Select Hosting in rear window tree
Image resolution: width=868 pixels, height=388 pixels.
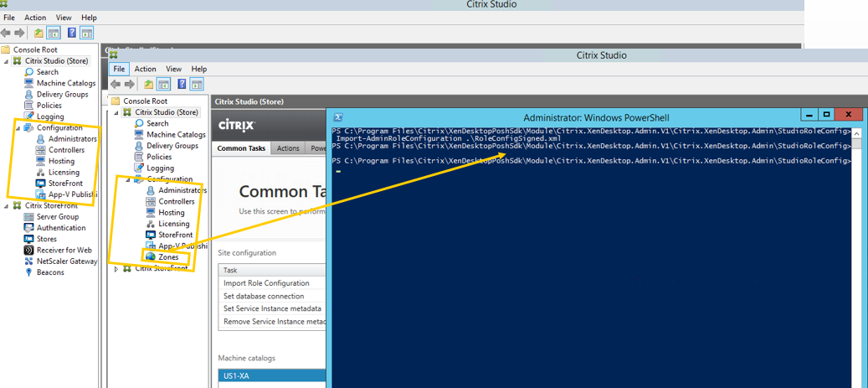[x=61, y=161]
